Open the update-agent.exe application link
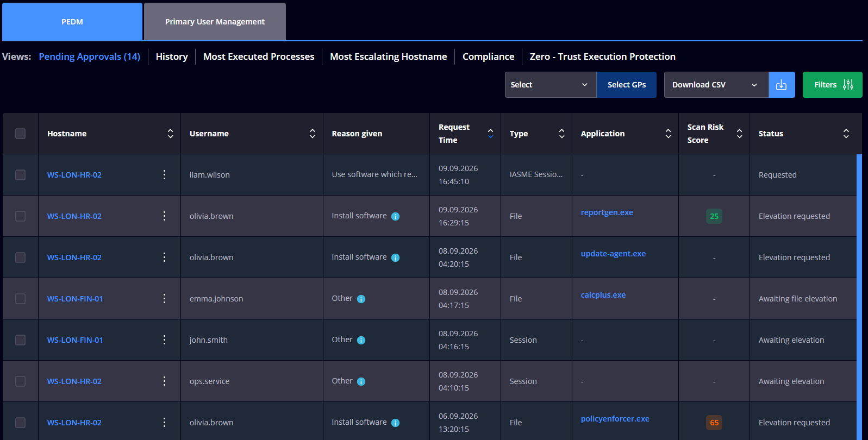Image resolution: width=868 pixels, height=440 pixels. (613, 254)
